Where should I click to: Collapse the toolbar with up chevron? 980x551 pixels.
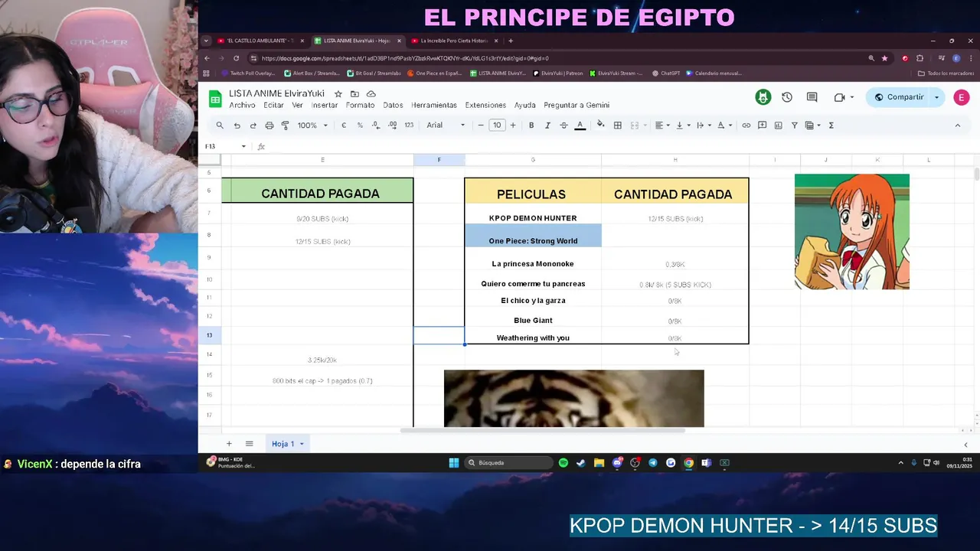[957, 126]
